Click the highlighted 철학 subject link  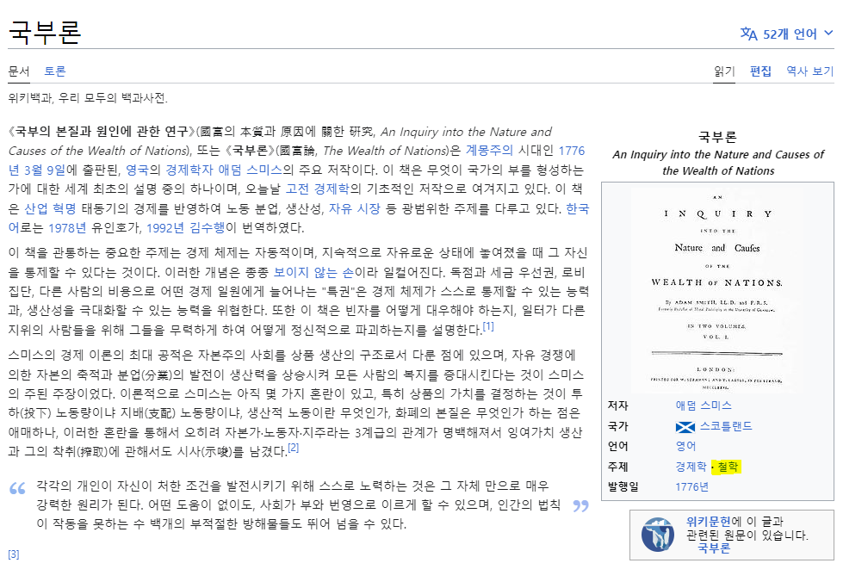point(728,467)
